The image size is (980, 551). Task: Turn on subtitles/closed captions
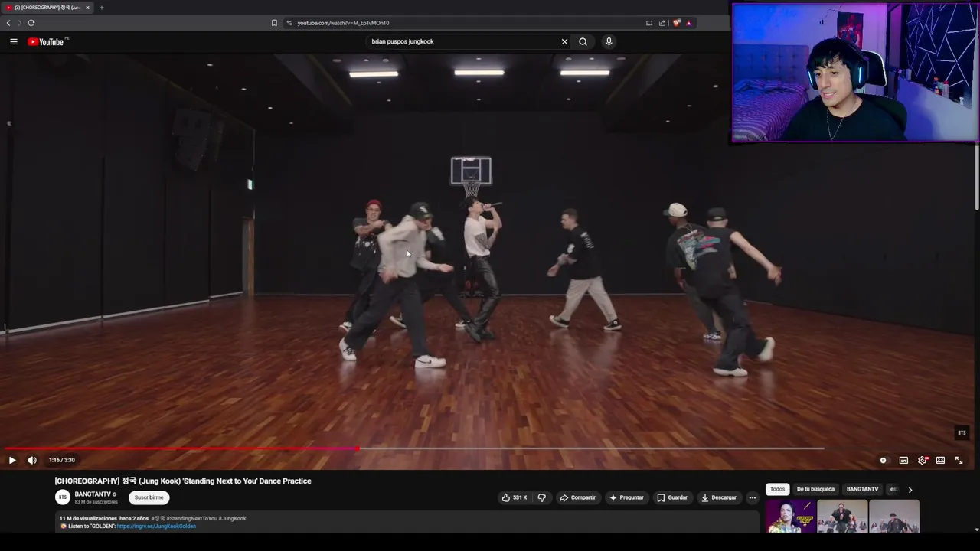tap(903, 460)
